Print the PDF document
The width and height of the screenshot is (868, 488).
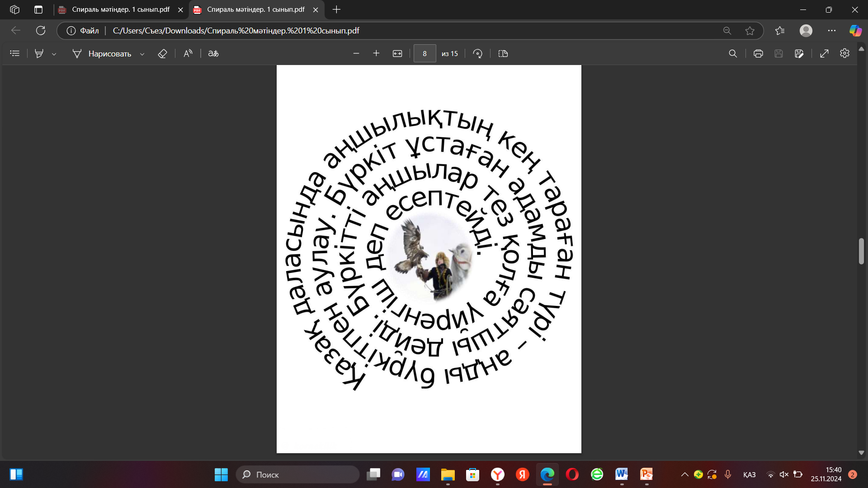point(758,53)
